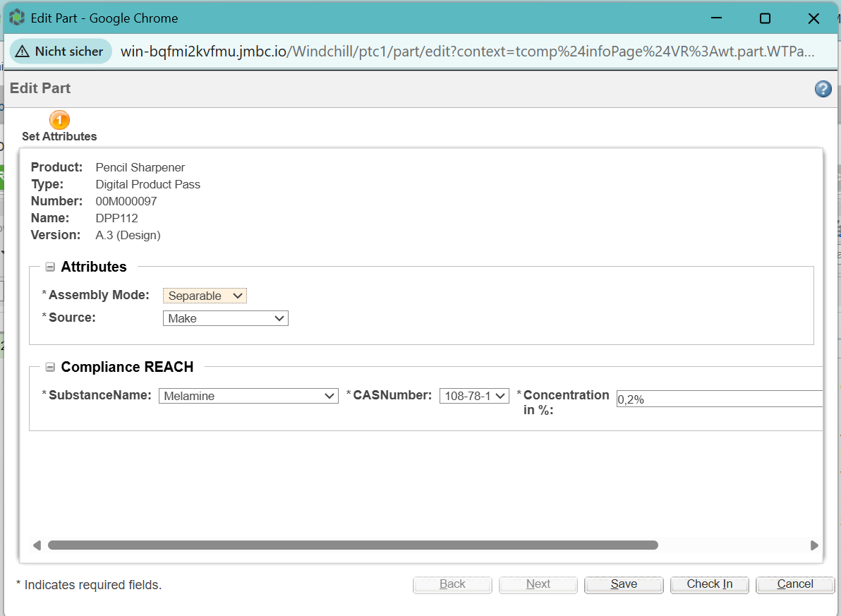
Task: Click the orange Set Attributes step icon
Action: tap(59, 120)
